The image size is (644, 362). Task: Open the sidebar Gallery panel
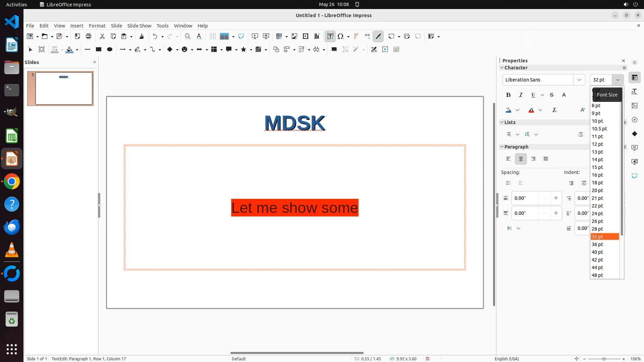coord(634,106)
